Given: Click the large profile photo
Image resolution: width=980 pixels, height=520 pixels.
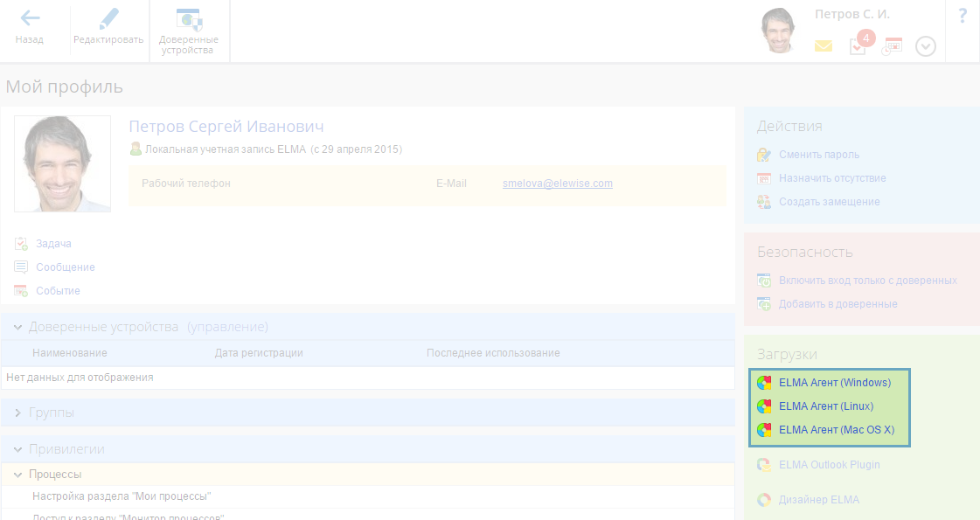Looking at the screenshot, I should pyautogui.click(x=62, y=163).
